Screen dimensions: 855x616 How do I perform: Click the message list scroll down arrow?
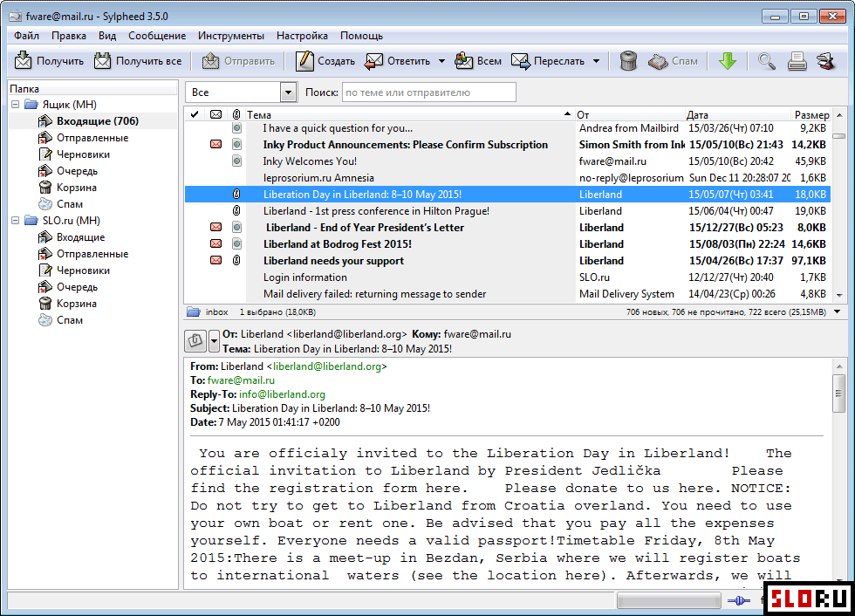point(839,295)
